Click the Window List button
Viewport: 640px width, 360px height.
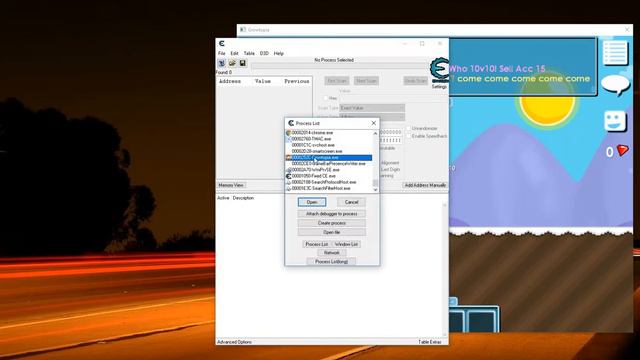[x=346, y=244]
